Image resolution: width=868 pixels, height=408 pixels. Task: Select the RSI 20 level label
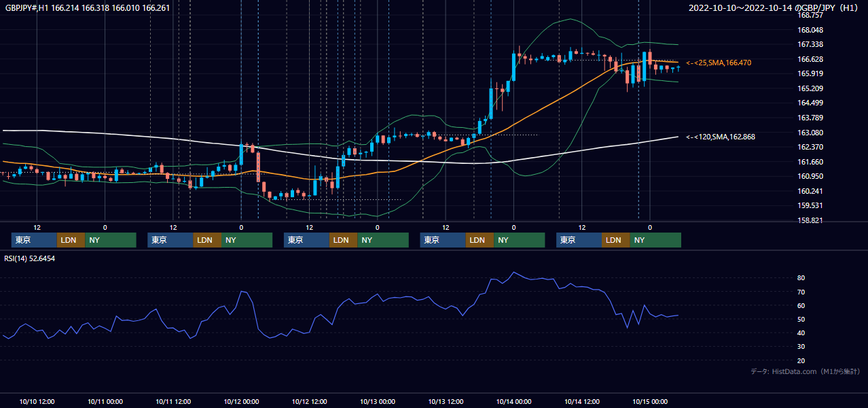[x=801, y=360]
